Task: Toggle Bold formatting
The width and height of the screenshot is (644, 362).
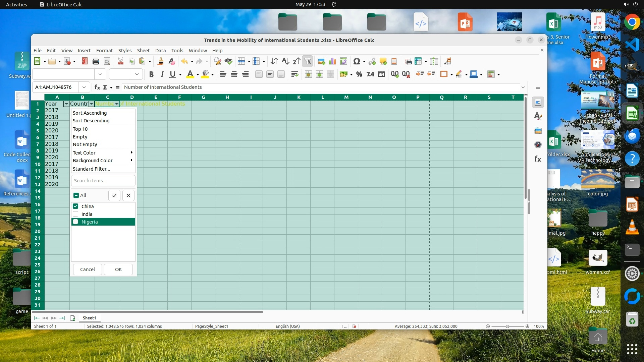Action: coord(151,74)
